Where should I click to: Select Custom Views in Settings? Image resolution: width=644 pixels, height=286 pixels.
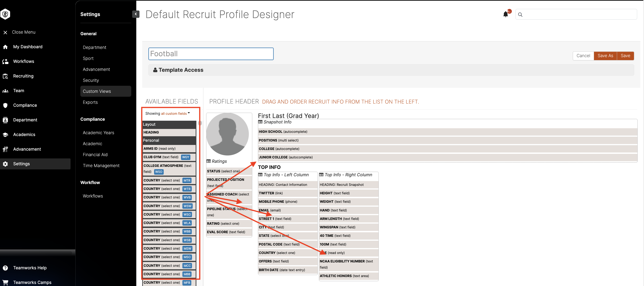(105, 91)
